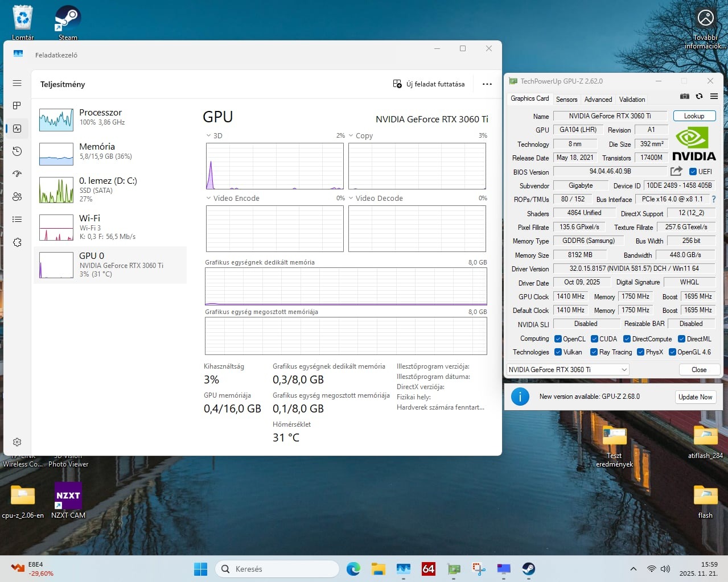Open GPU selection dropdown in GPU-Z
The image size is (728, 582).
567,369
